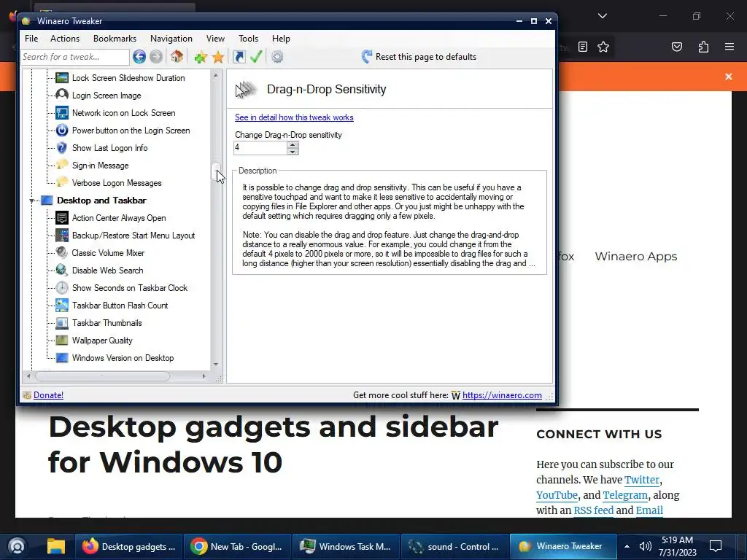
Task: Click Reset this page to defaults
Action: (x=419, y=57)
